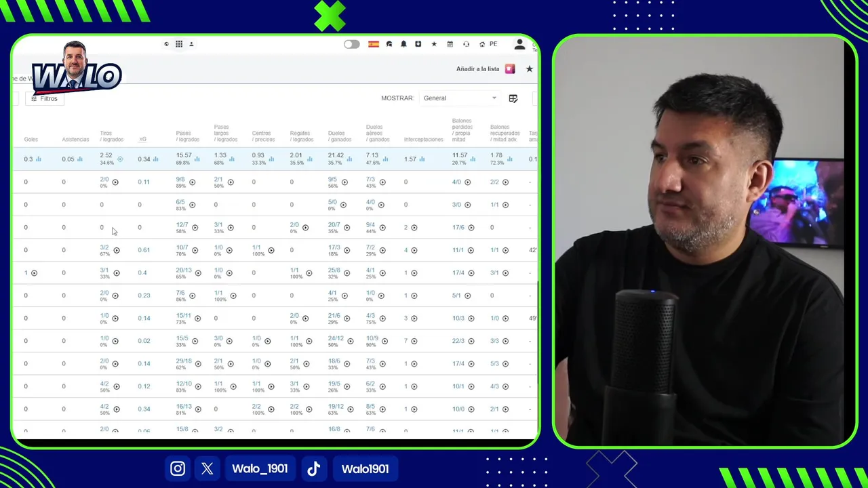Open notifications bell
Viewport: 868px width, 488px height.
(x=403, y=44)
